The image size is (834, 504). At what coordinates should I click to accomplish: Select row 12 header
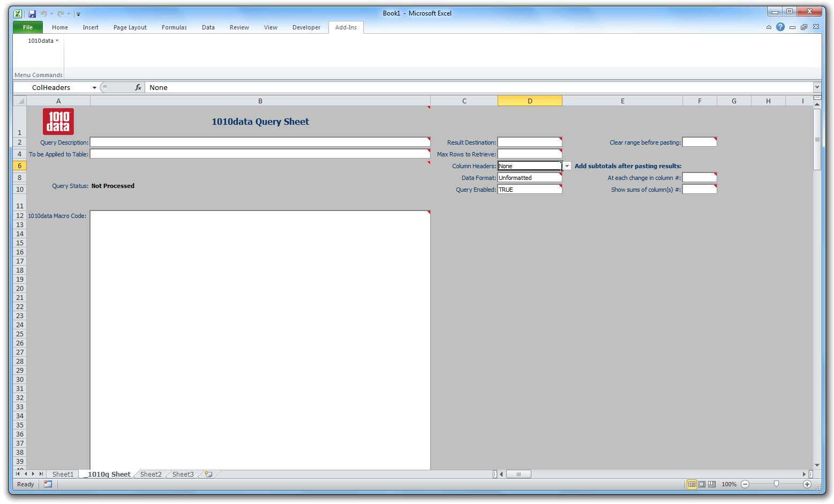point(20,216)
